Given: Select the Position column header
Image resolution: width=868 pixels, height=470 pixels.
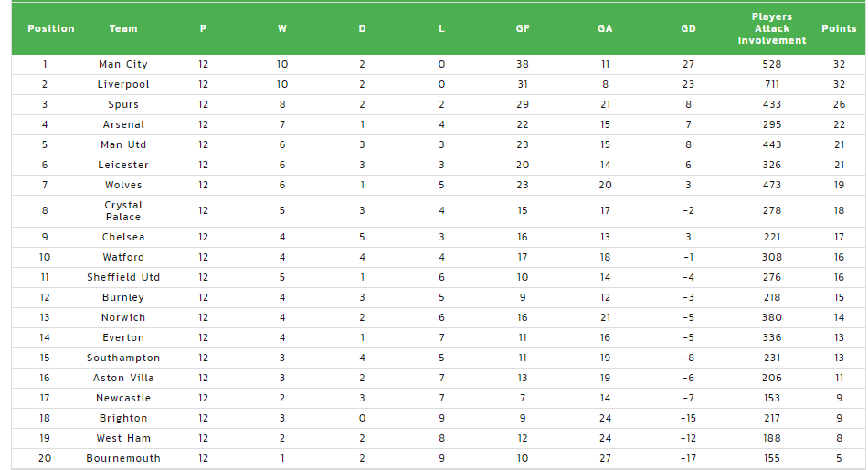Looking at the screenshot, I should click(x=51, y=28).
